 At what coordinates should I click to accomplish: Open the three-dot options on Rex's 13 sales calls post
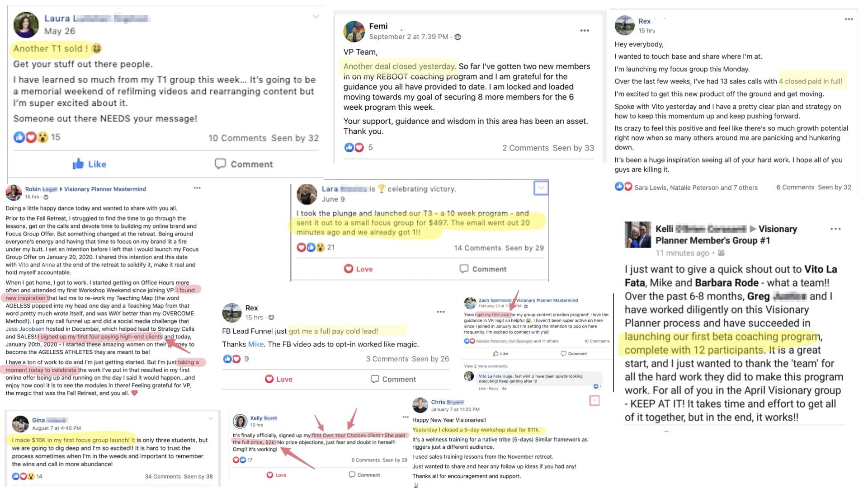click(x=849, y=19)
